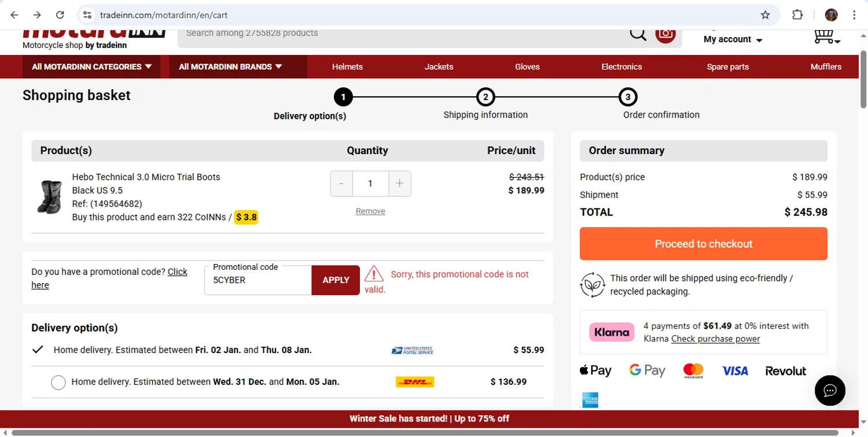Click the Revolut logo
The image size is (868, 437).
tap(785, 371)
